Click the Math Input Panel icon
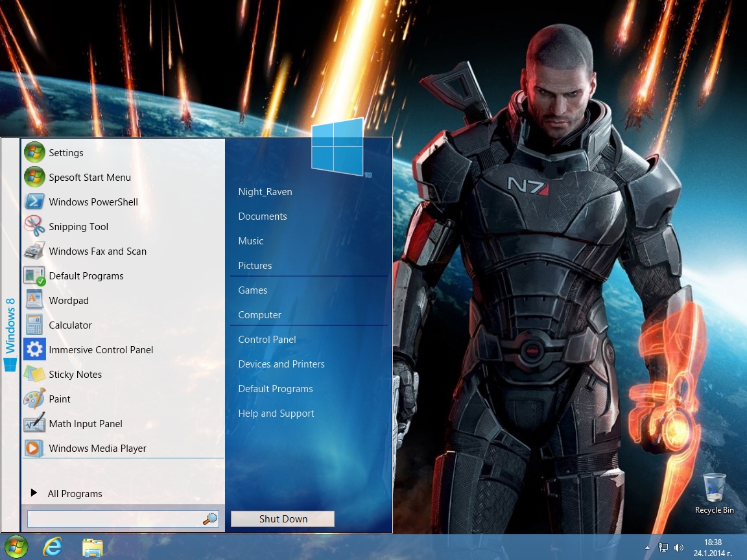The width and height of the screenshot is (747, 560). click(34, 423)
